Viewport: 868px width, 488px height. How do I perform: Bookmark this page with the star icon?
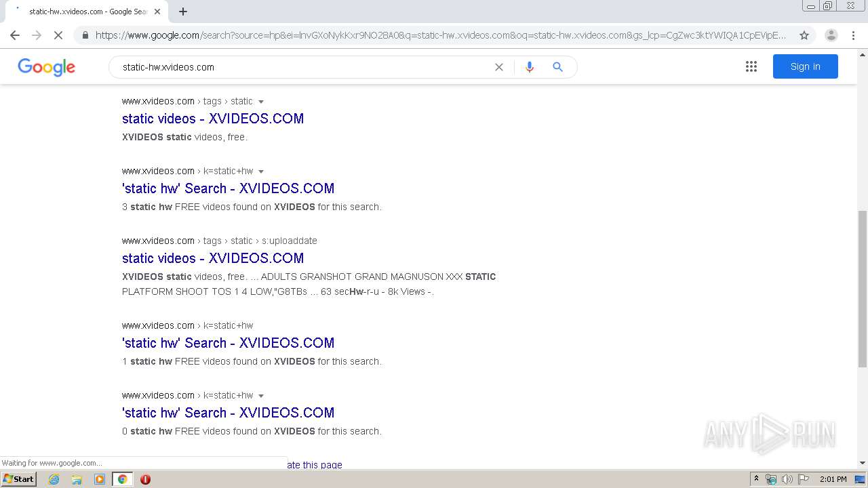(x=804, y=35)
